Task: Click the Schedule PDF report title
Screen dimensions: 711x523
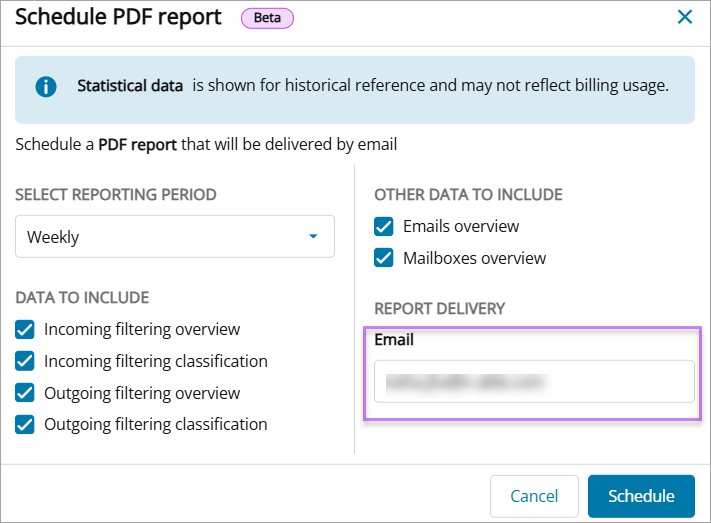Action: click(120, 17)
